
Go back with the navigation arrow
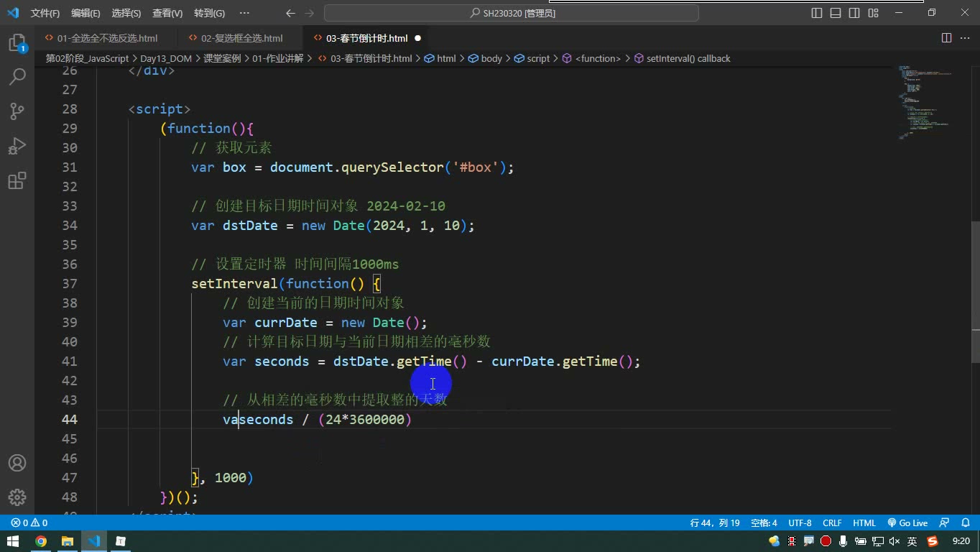pos(290,13)
